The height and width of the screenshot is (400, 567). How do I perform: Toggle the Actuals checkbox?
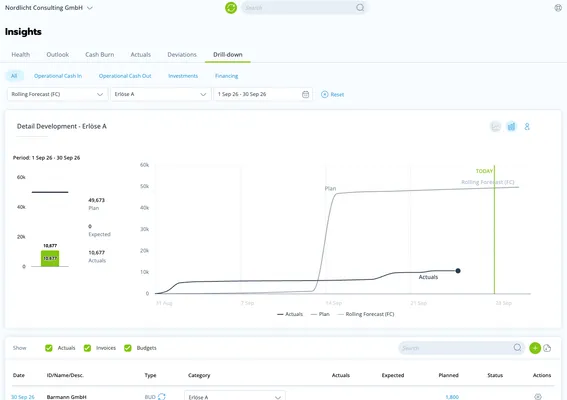(48, 348)
